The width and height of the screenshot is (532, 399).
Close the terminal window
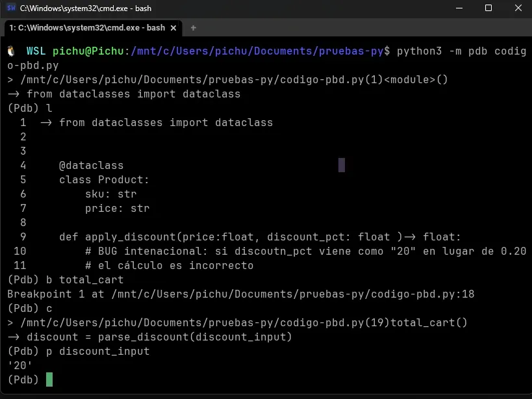click(518, 8)
